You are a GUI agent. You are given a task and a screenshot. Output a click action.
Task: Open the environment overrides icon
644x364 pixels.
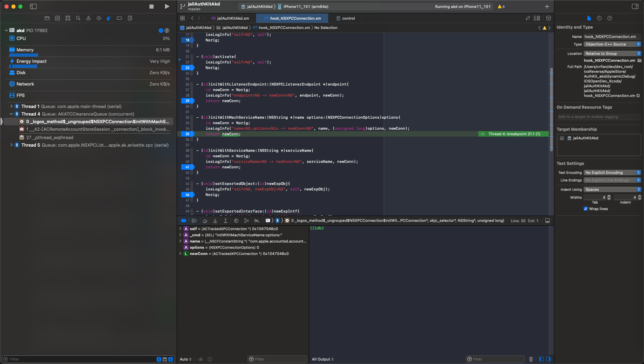point(257,220)
